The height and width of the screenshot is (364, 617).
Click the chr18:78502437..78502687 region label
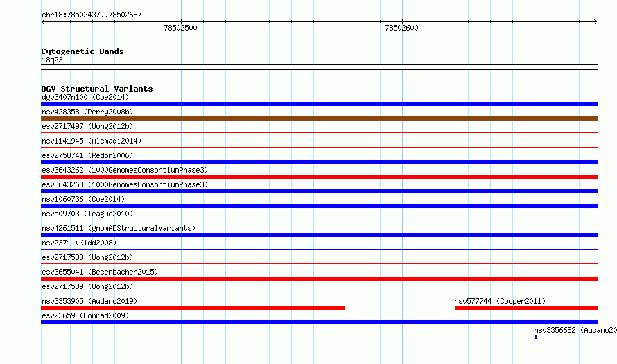[x=92, y=15]
